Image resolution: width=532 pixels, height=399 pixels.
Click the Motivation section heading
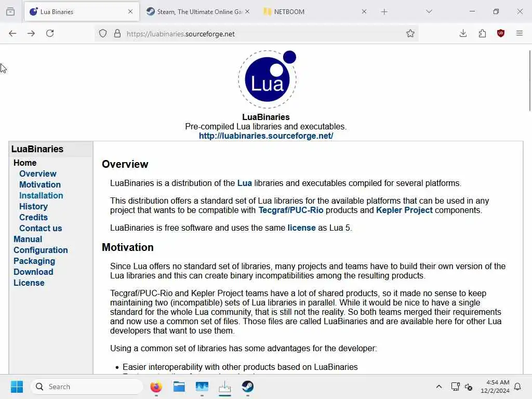coord(128,247)
